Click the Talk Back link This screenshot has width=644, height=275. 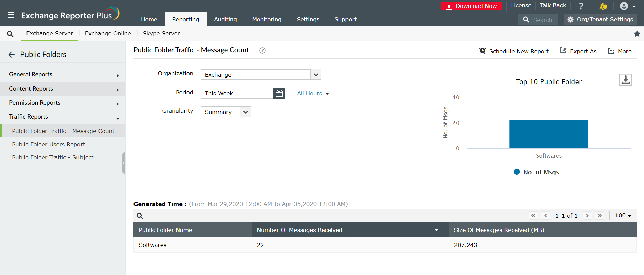coord(553,5)
